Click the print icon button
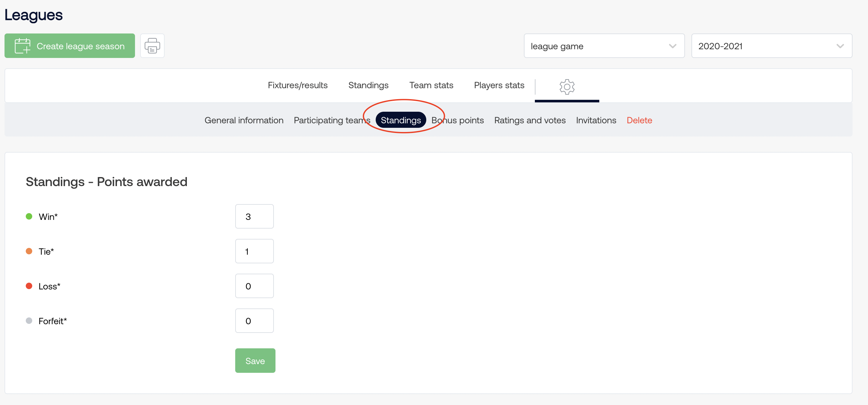Image resolution: width=868 pixels, height=405 pixels. coord(152,46)
